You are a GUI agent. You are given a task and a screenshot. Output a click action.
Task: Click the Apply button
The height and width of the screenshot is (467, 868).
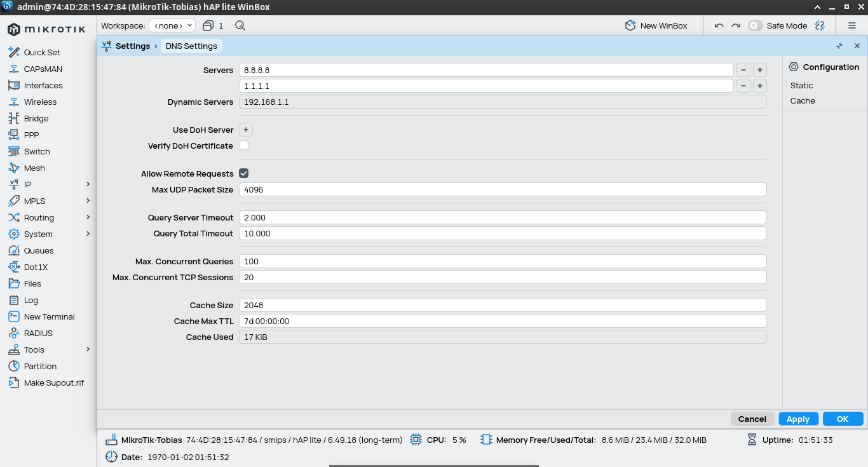coord(797,419)
